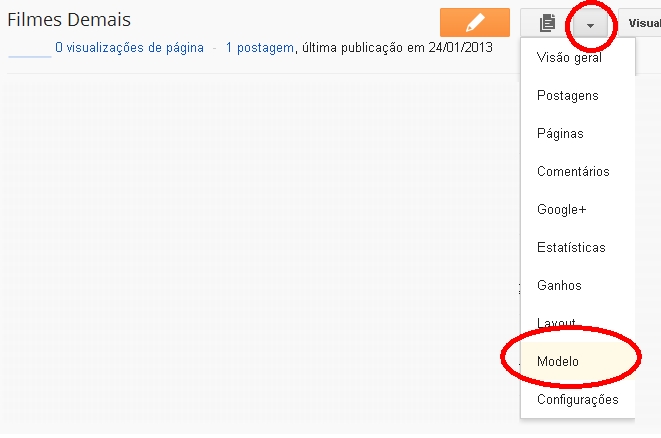The width and height of the screenshot is (661, 438).
Task: Click the orange pencil new post button
Action: 475,22
